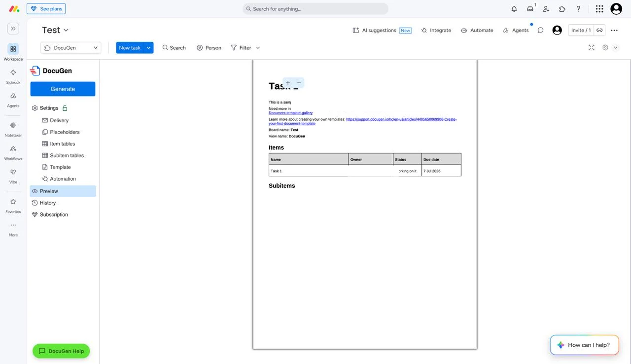Click the green lock icon beside Settings
This screenshot has height=364, width=631.
click(x=65, y=108)
